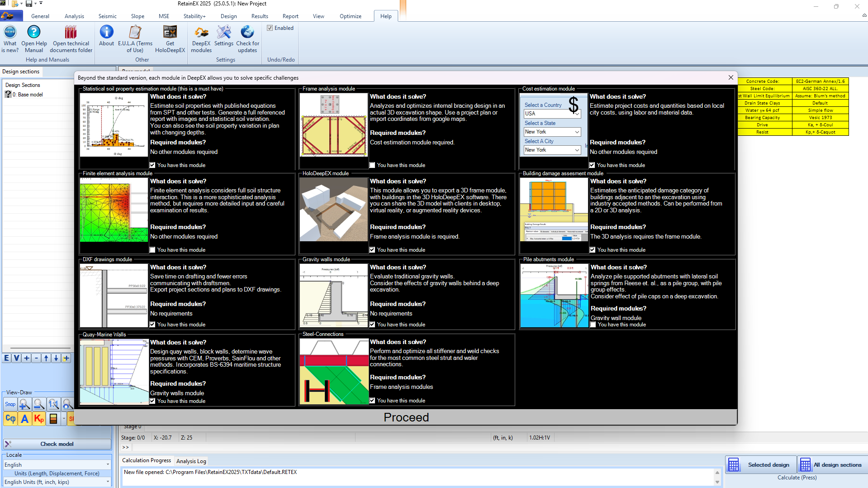Check Finite element analysis module checkbox

152,250
